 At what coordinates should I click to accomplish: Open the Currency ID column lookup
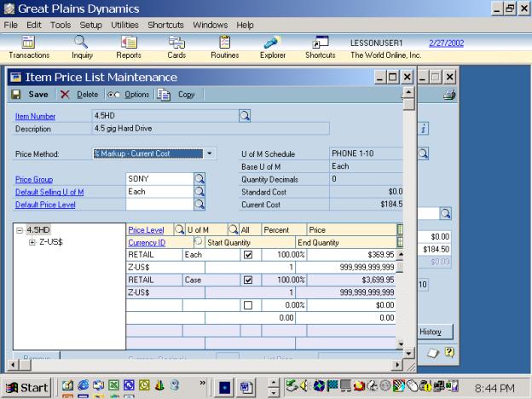[x=199, y=242]
